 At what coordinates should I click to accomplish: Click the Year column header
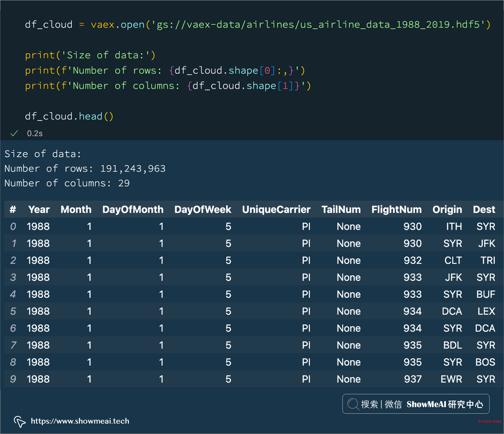click(x=39, y=209)
